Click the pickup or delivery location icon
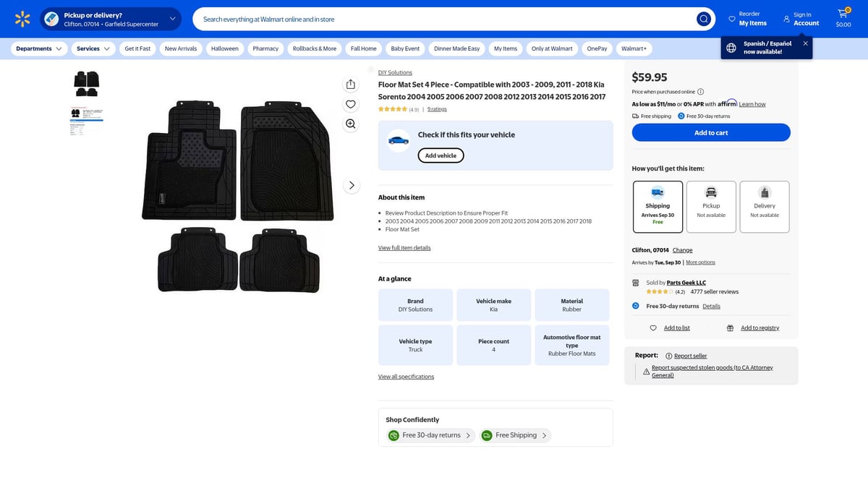 pyautogui.click(x=51, y=20)
